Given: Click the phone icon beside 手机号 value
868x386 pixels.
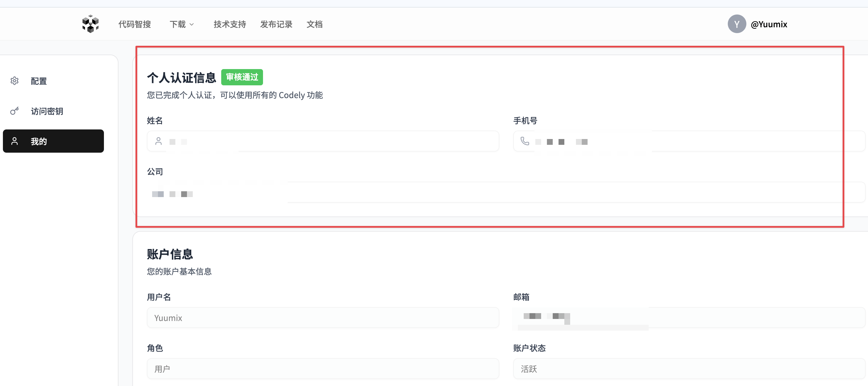Looking at the screenshot, I should pyautogui.click(x=525, y=141).
